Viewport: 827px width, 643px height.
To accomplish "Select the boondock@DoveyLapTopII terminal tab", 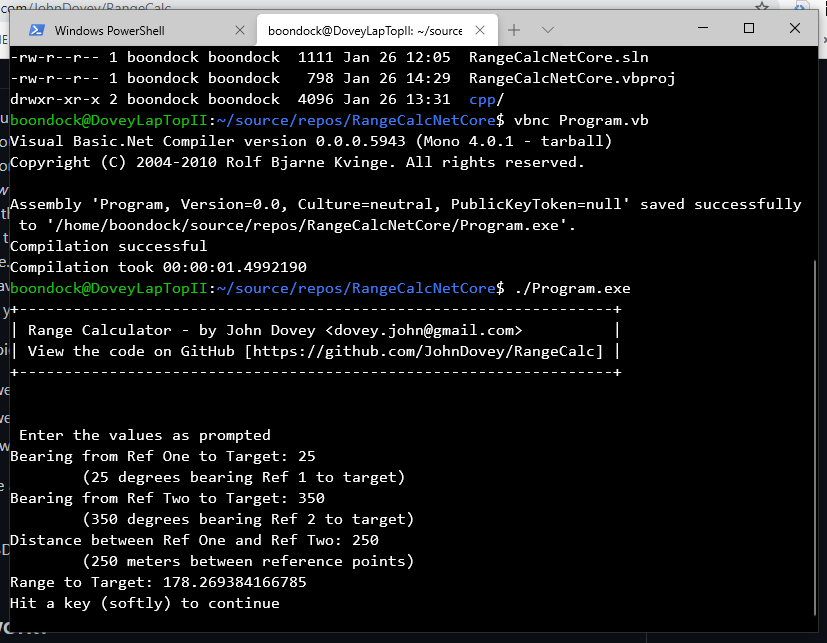I will [x=364, y=31].
